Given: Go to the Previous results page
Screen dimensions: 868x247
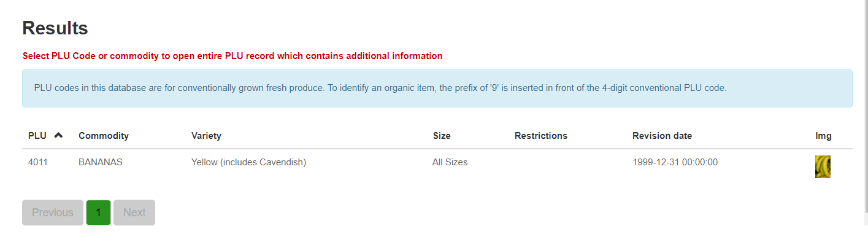Looking at the screenshot, I should tap(53, 213).
